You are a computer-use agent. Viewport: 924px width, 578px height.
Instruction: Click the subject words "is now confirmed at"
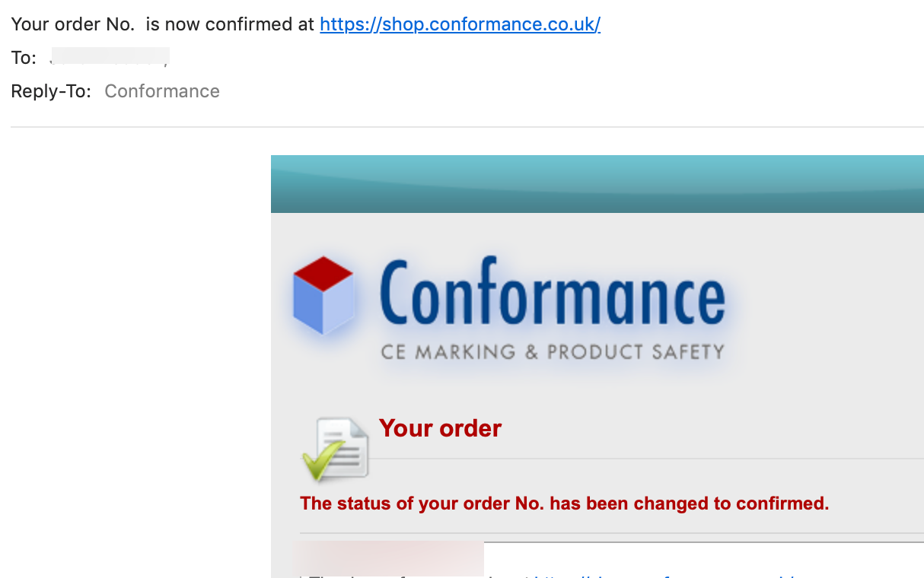230,24
